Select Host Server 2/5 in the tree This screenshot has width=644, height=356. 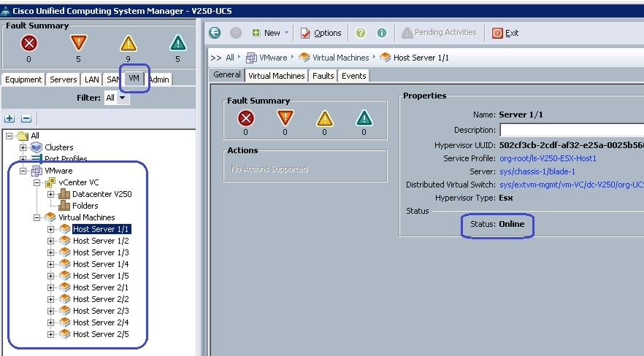pos(101,334)
